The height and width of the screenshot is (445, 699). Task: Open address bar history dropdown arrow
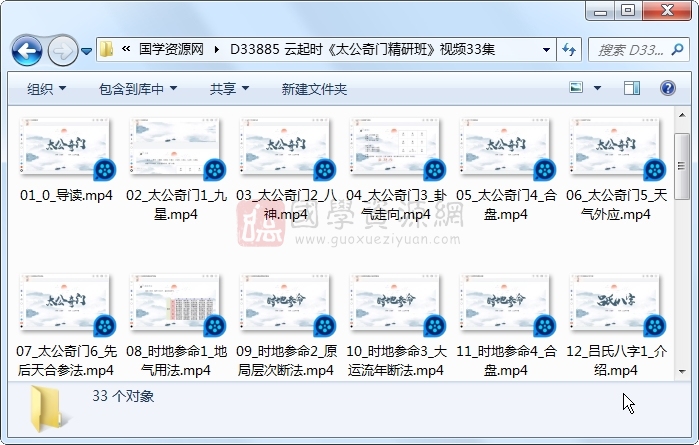(546, 49)
